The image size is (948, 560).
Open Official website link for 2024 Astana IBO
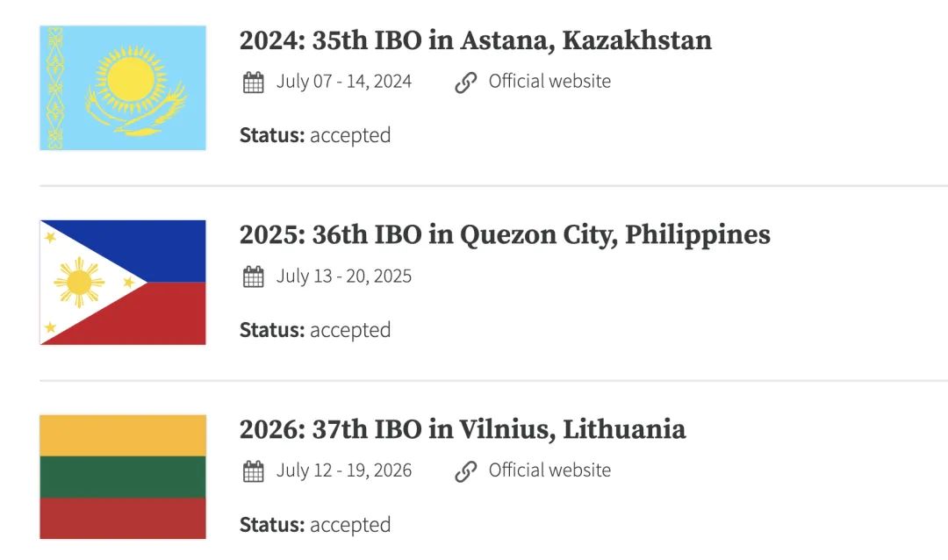pos(549,81)
